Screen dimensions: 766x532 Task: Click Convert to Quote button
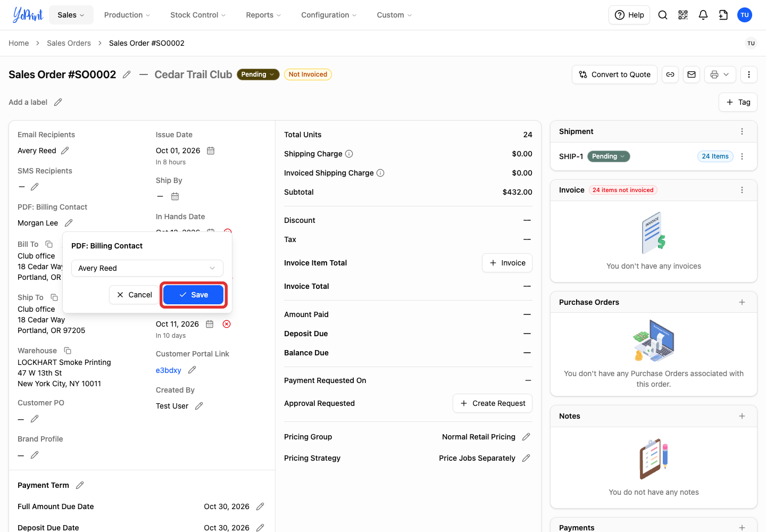click(x=615, y=74)
